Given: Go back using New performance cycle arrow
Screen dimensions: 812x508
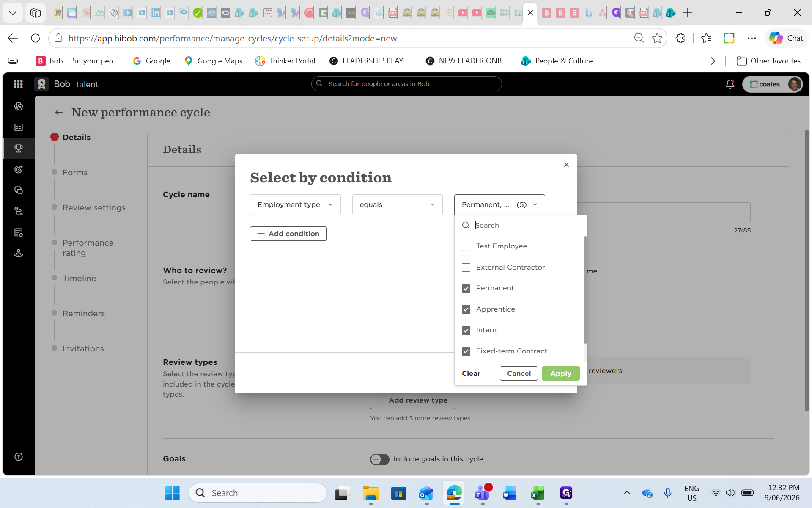Looking at the screenshot, I should 59,112.
